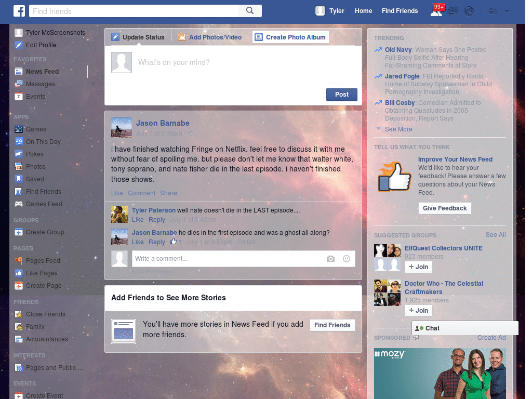Click Share under Jason Barnabe's post
Image resolution: width=532 pixels, height=399 pixels.
(x=168, y=193)
